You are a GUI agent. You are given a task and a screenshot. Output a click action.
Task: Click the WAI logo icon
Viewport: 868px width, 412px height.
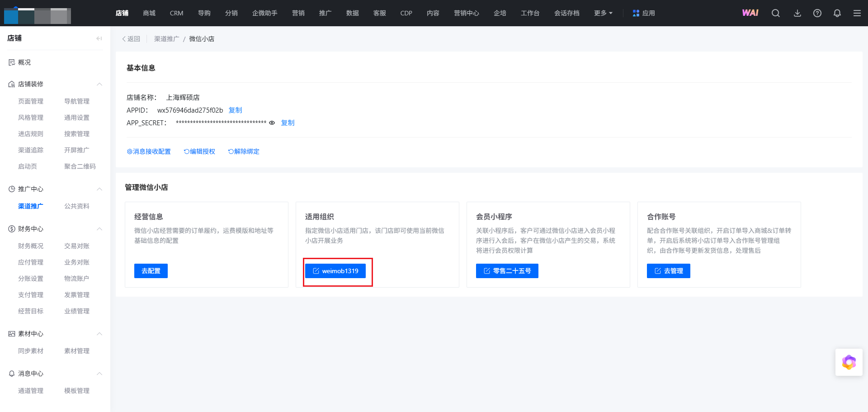coord(750,13)
